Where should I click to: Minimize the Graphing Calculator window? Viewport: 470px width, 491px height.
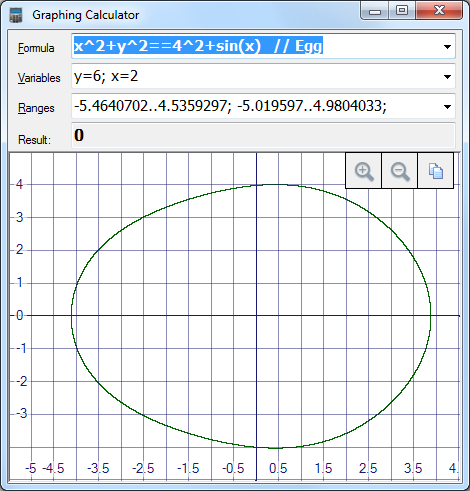375,11
